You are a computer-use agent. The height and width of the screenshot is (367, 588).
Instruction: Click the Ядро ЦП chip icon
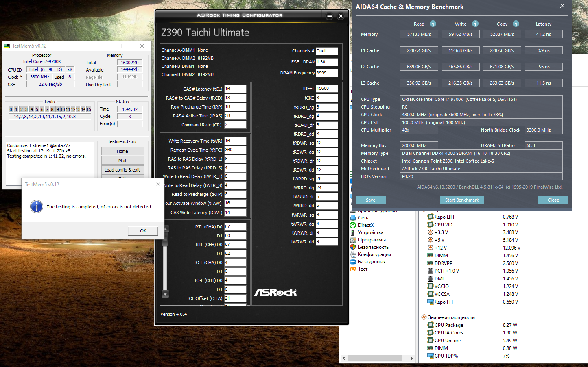click(x=430, y=217)
